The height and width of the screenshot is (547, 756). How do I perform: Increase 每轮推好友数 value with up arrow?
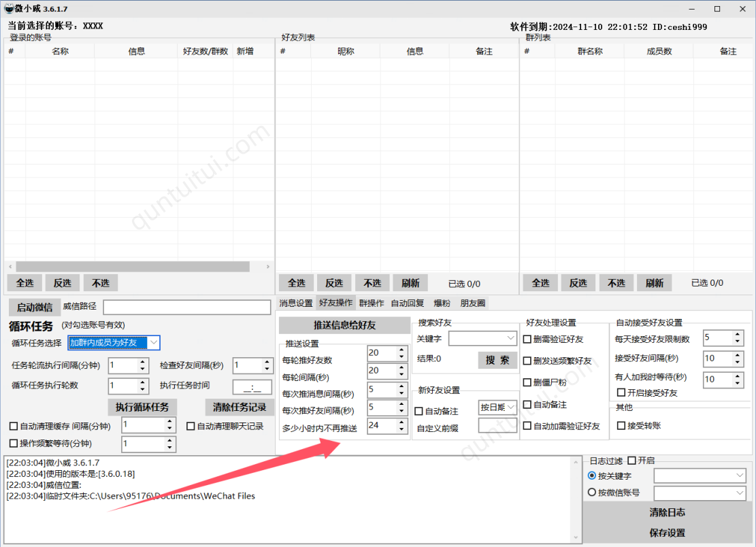[401, 349]
